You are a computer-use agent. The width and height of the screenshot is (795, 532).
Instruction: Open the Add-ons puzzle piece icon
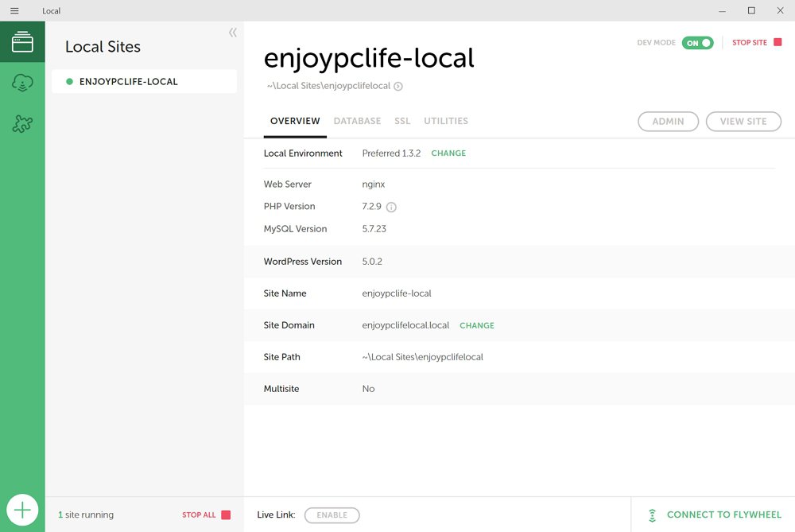(x=22, y=123)
